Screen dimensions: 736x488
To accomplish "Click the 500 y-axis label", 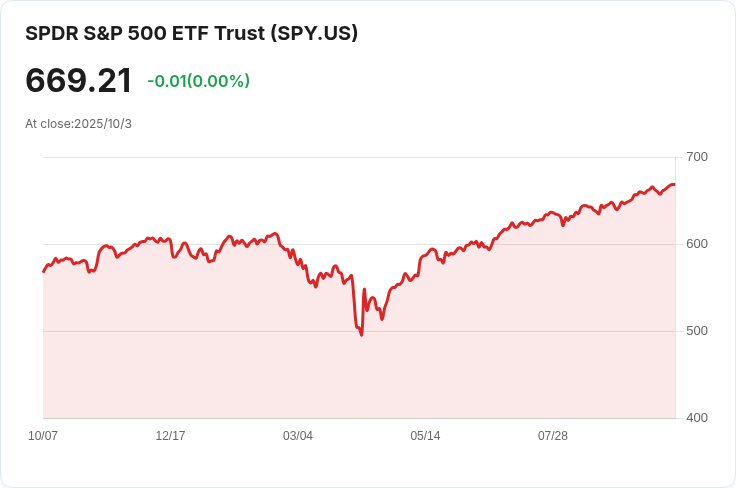I will pos(697,331).
